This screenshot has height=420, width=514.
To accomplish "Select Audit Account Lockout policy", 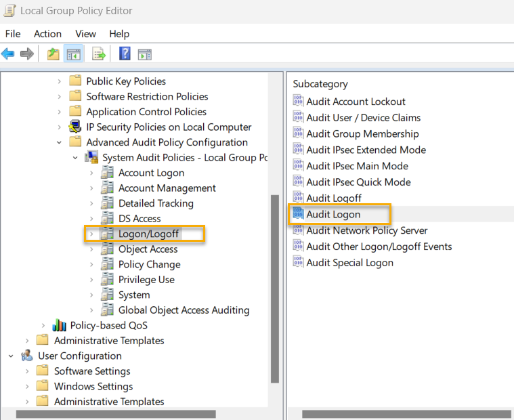I will tap(356, 102).
